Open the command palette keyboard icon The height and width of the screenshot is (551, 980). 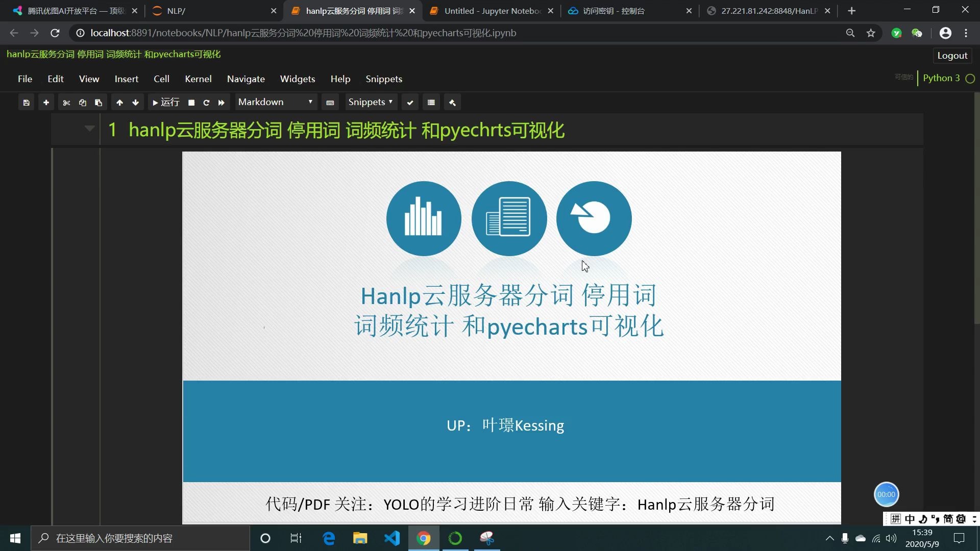pos(330,103)
